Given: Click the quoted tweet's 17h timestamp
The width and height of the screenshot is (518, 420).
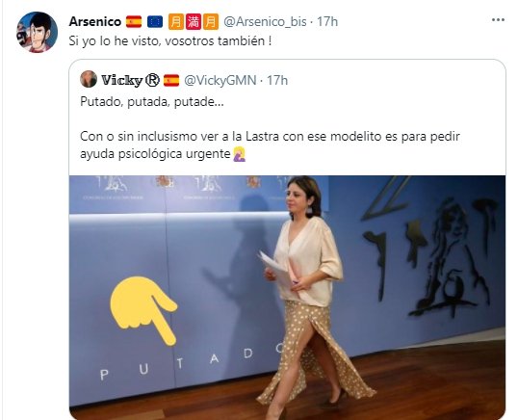Looking at the screenshot, I should tap(277, 80).
